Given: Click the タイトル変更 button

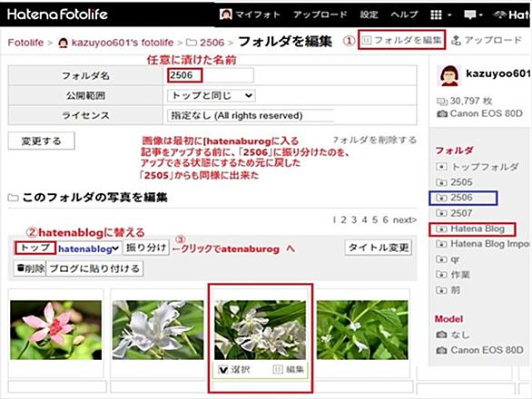Looking at the screenshot, I should pos(379,248).
